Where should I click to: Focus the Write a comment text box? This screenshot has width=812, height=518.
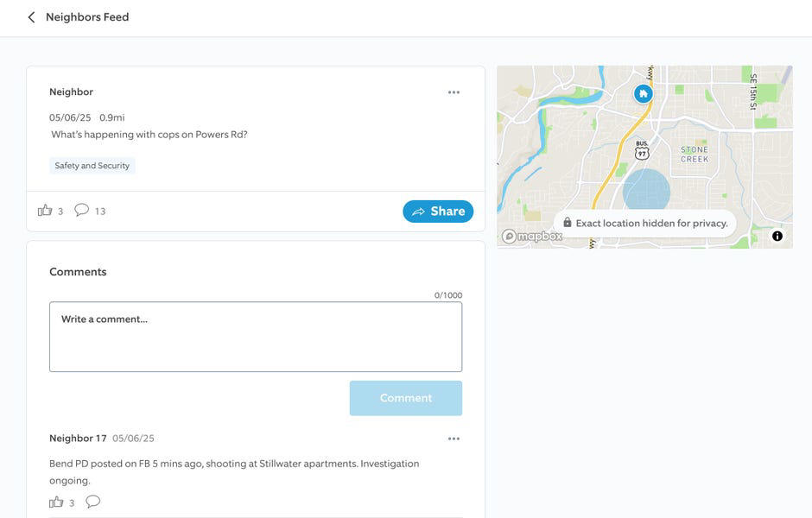click(256, 337)
